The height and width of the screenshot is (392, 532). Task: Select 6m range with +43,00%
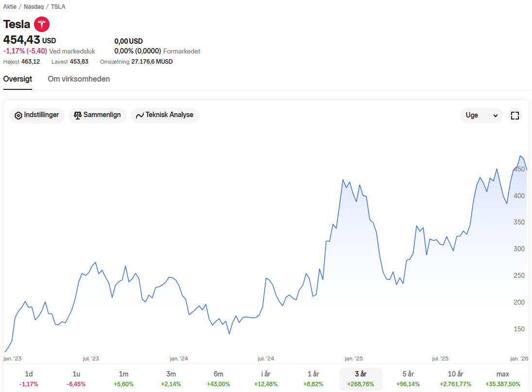tap(219, 379)
